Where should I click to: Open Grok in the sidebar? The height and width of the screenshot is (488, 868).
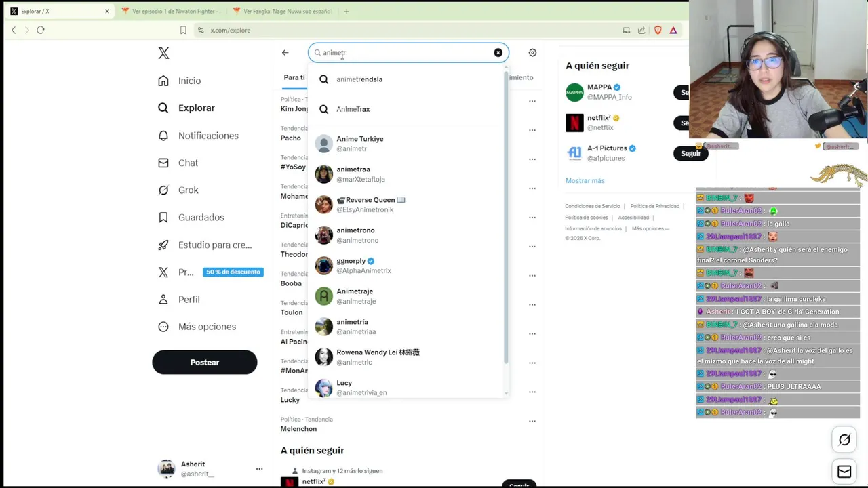[178, 190]
